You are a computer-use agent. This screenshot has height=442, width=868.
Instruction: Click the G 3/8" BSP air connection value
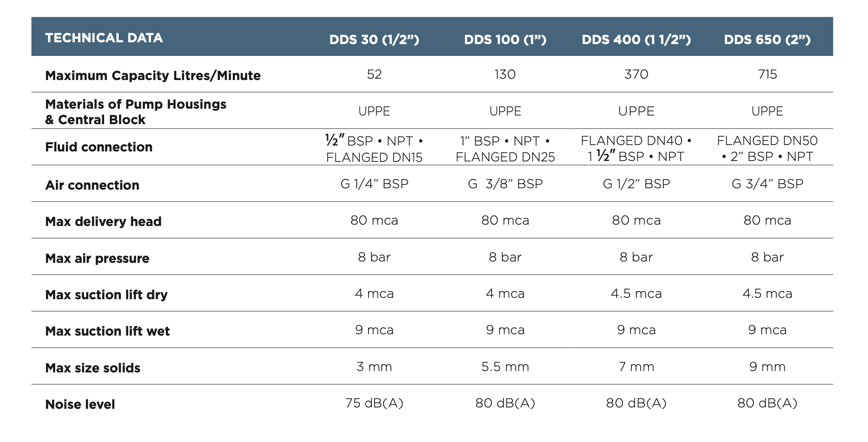505,184
